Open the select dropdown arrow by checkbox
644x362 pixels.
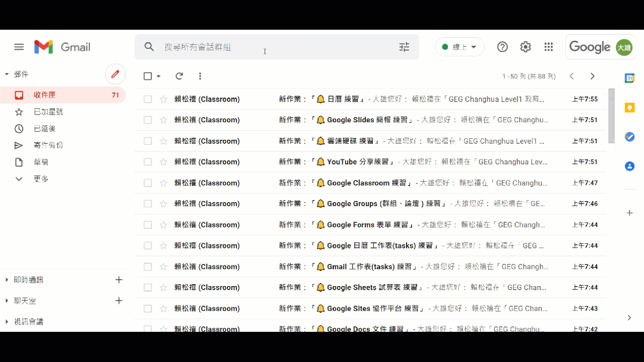158,76
